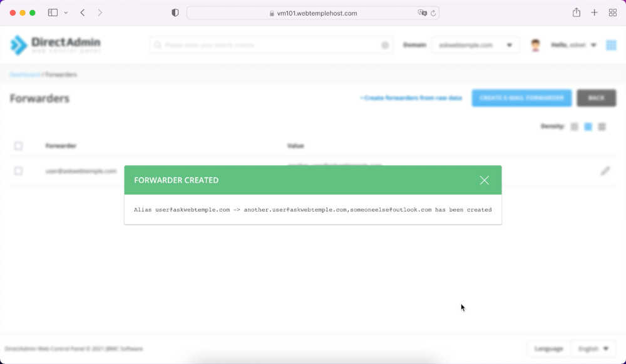Open the English language dropdown
Screen dimensions: 626x364
593,348
